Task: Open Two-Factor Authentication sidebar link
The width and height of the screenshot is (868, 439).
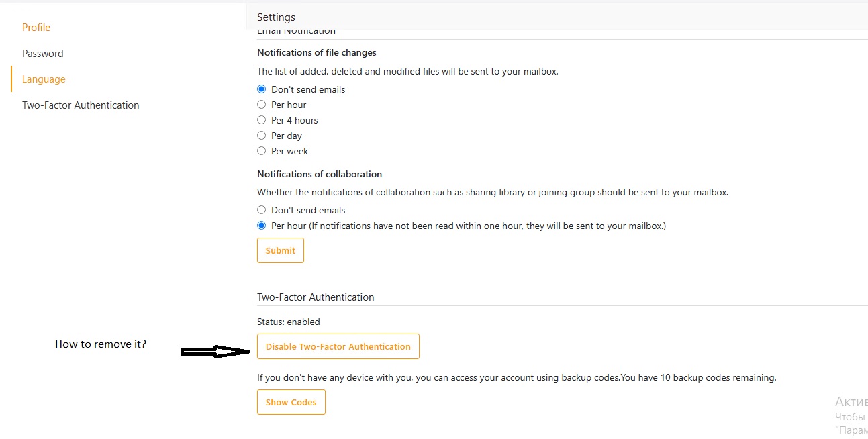Action: [81, 105]
